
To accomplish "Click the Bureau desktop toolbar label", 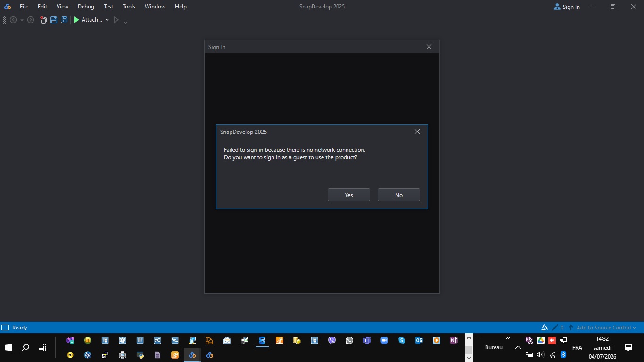I will [494, 347].
